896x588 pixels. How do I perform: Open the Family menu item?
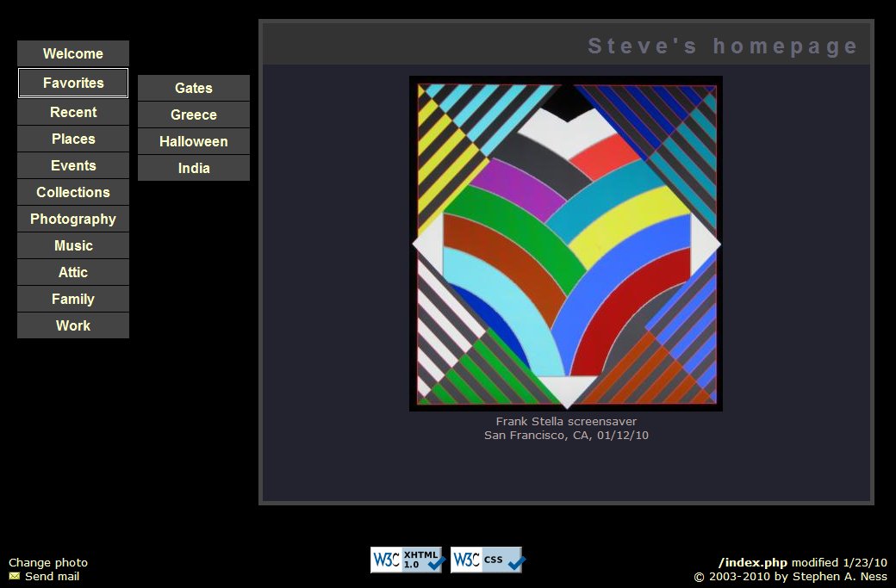coord(73,299)
